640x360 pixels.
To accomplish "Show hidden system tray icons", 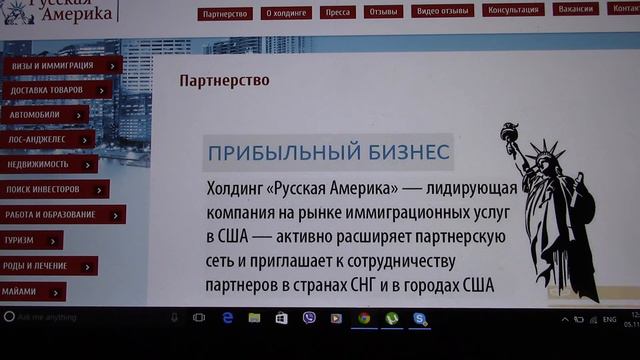I will [x=565, y=320].
